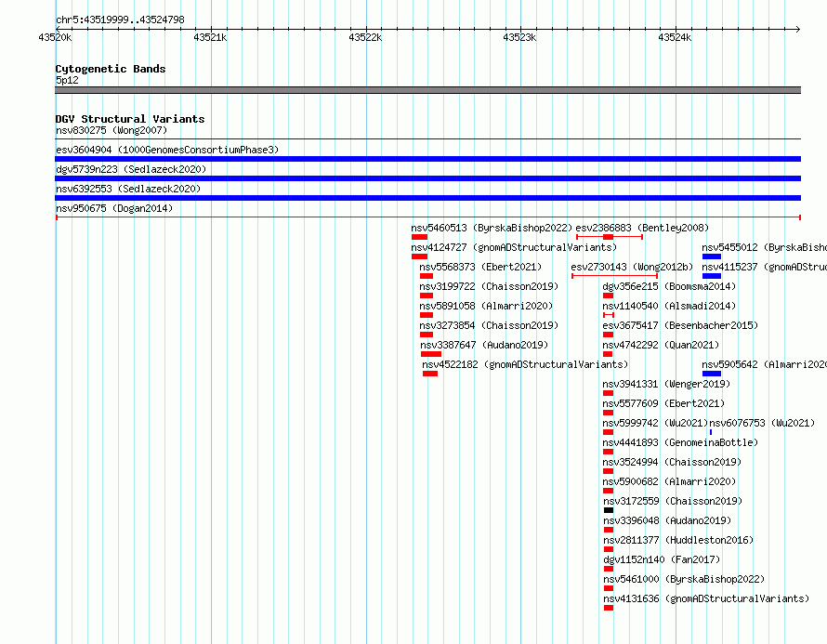
Task: Click nsv5900682 (Almarri2020) label
Action: [669, 481]
